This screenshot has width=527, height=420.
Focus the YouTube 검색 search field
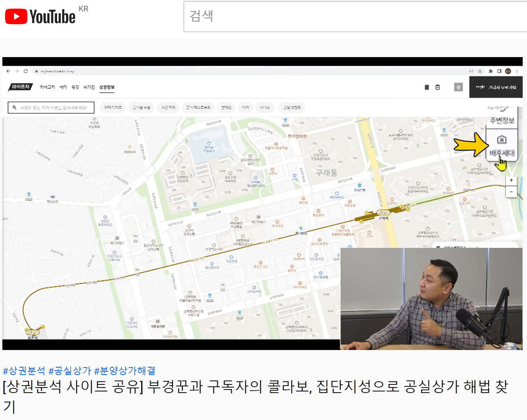(355, 16)
